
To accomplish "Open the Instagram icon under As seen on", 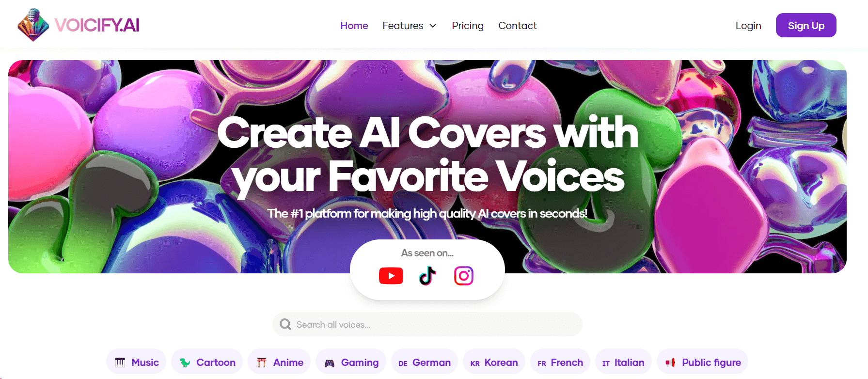I will 464,276.
